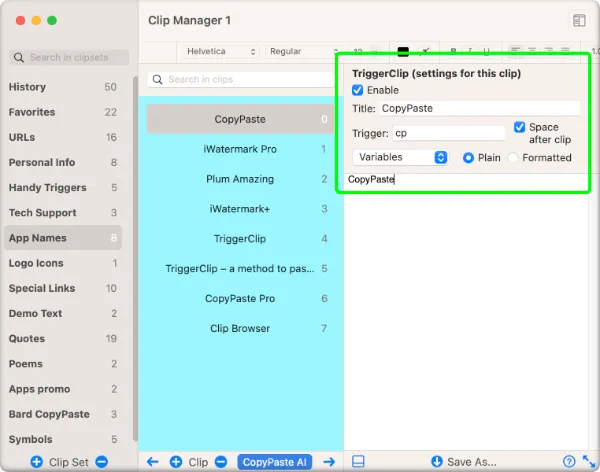The width and height of the screenshot is (600, 472).
Task: Select the Quotes clip set
Action: (x=63, y=338)
